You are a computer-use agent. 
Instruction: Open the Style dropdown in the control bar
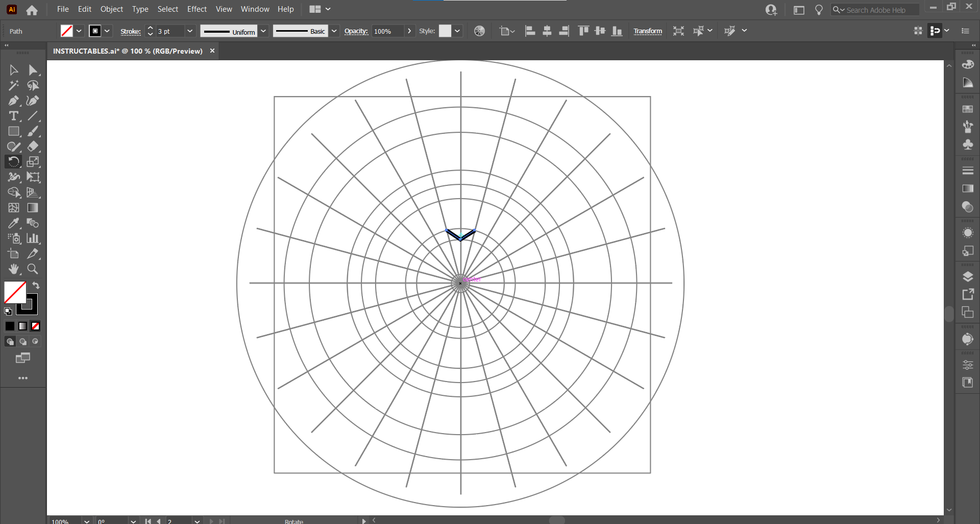458,31
